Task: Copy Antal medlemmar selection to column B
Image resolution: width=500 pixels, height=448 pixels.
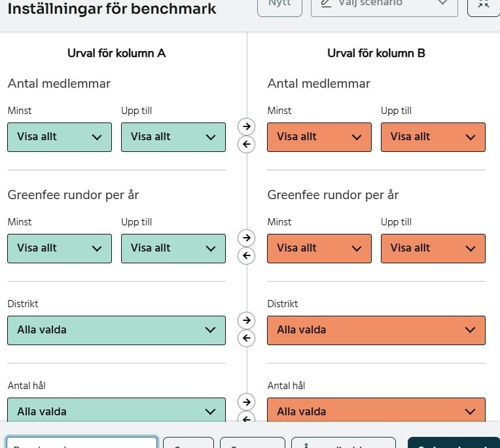Action: tap(246, 125)
